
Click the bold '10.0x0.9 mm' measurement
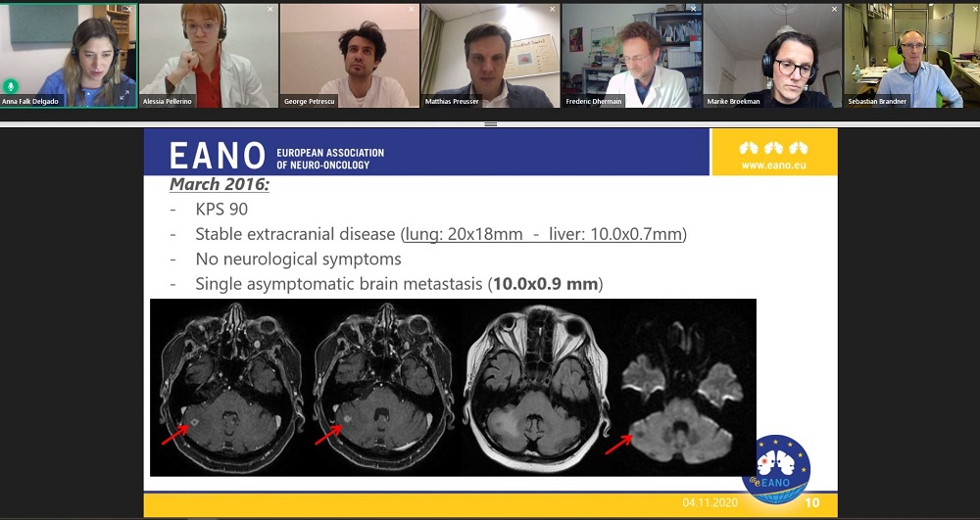click(546, 284)
